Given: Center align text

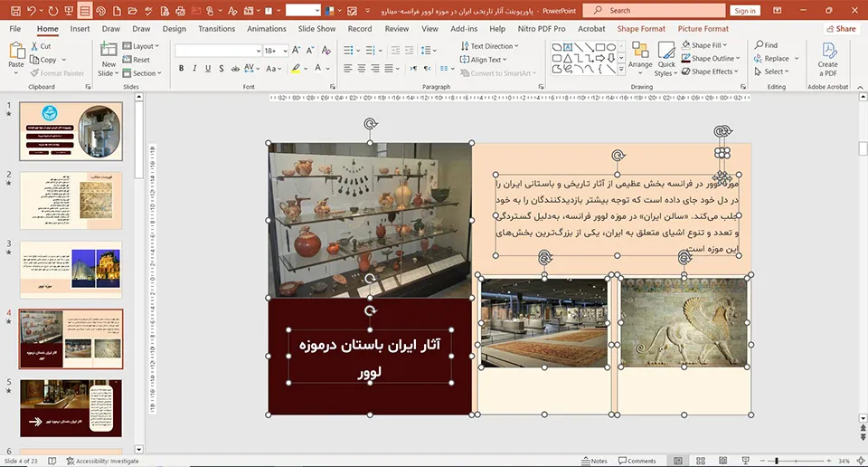Looking at the screenshot, I should (361, 68).
